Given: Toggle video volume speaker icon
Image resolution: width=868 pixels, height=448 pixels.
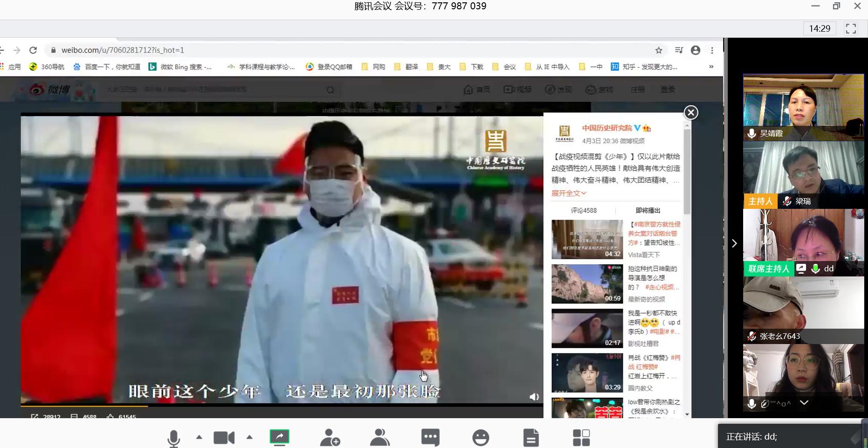Looking at the screenshot, I should tap(534, 397).
